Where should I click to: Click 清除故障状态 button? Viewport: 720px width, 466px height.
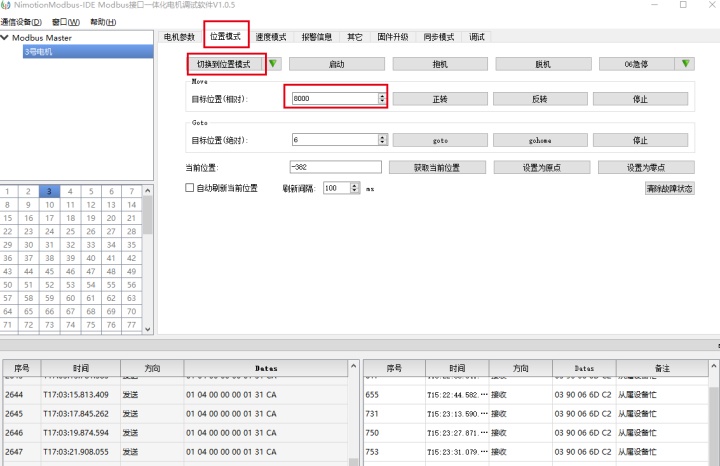pos(669,188)
